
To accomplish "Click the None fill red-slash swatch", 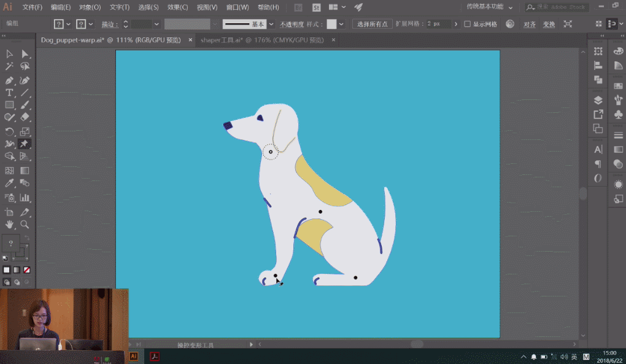I will click(26, 269).
